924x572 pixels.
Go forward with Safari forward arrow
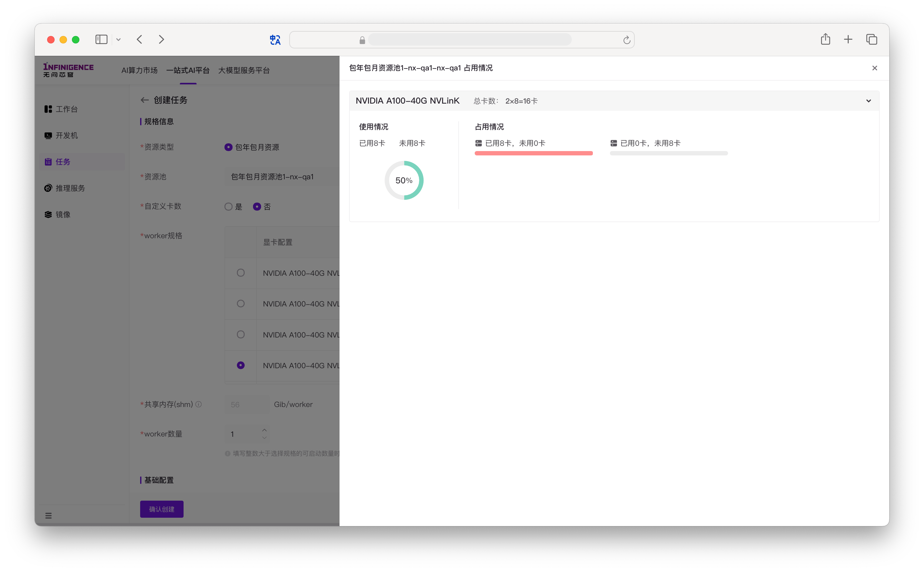pyautogui.click(x=162, y=39)
